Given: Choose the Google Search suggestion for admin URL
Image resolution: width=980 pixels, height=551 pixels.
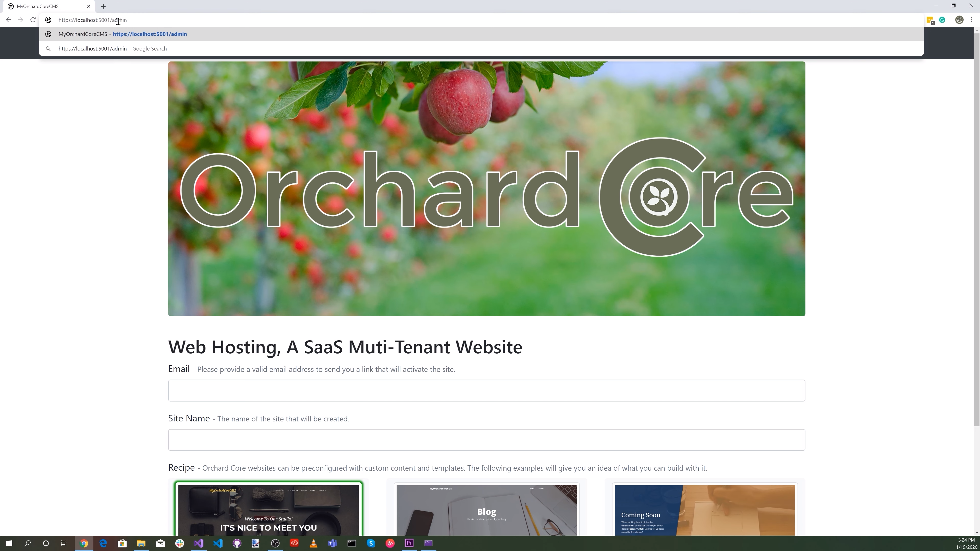Looking at the screenshot, I should click(481, 49).
